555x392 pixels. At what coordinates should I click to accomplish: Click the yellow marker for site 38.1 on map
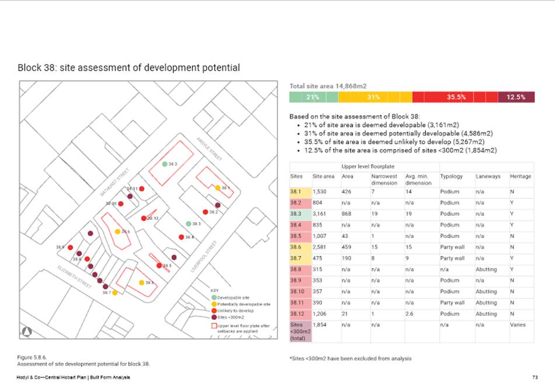coord(218,188)
